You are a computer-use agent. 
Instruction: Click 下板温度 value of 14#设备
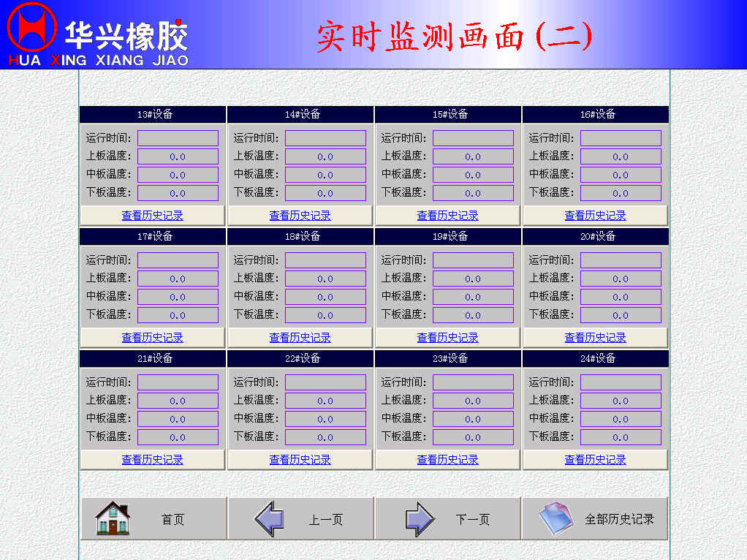[x=326, y=192]
